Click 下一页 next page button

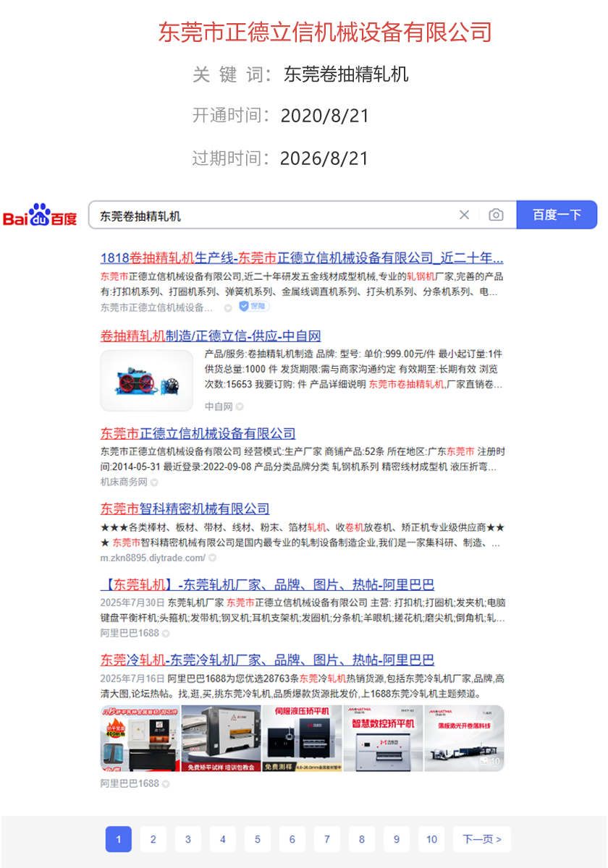482,839
